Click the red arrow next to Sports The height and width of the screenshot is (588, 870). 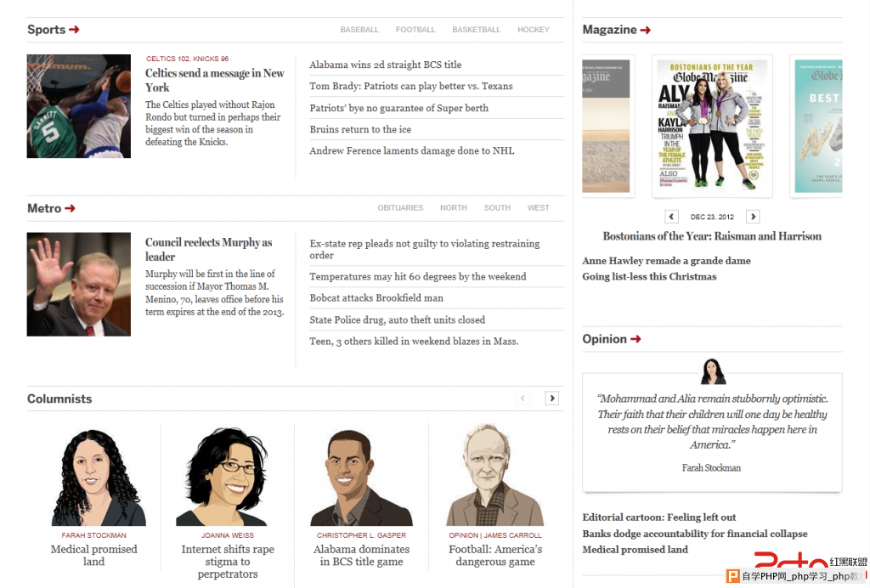coord(74,30)
